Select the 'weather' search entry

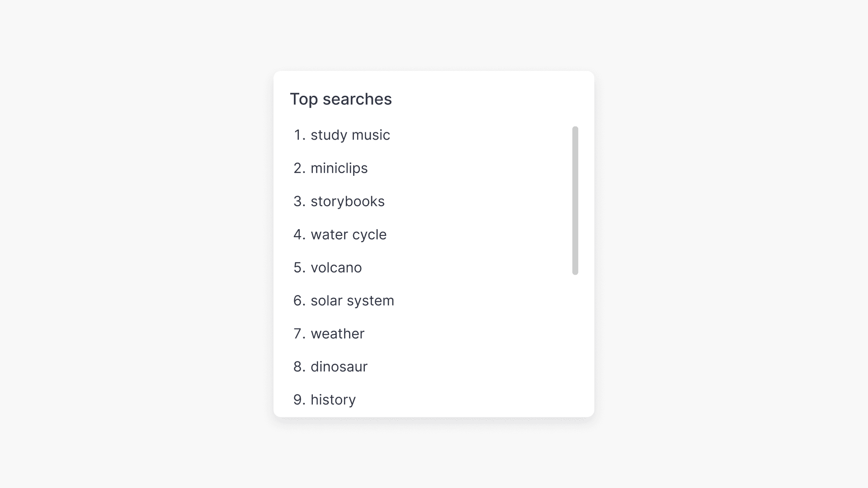[337, 333]
